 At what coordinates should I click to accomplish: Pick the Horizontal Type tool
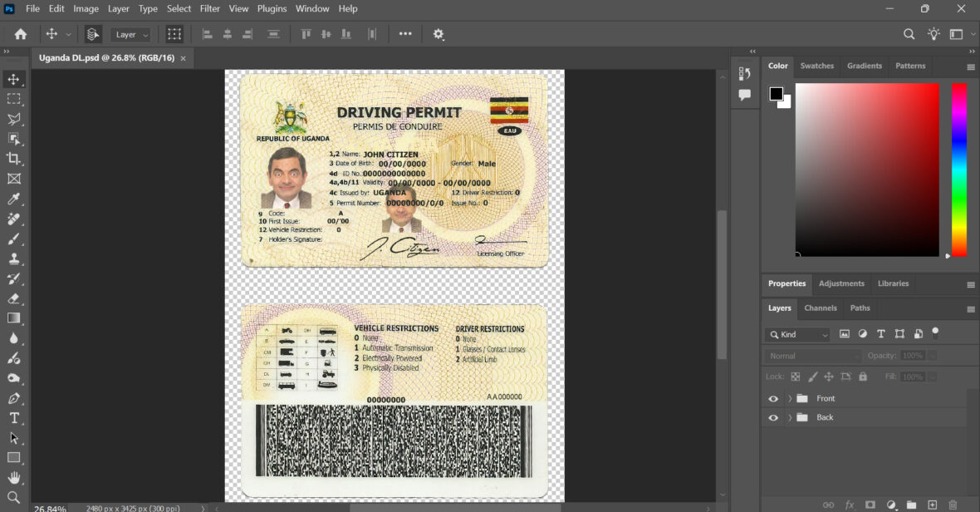(14, 418)
